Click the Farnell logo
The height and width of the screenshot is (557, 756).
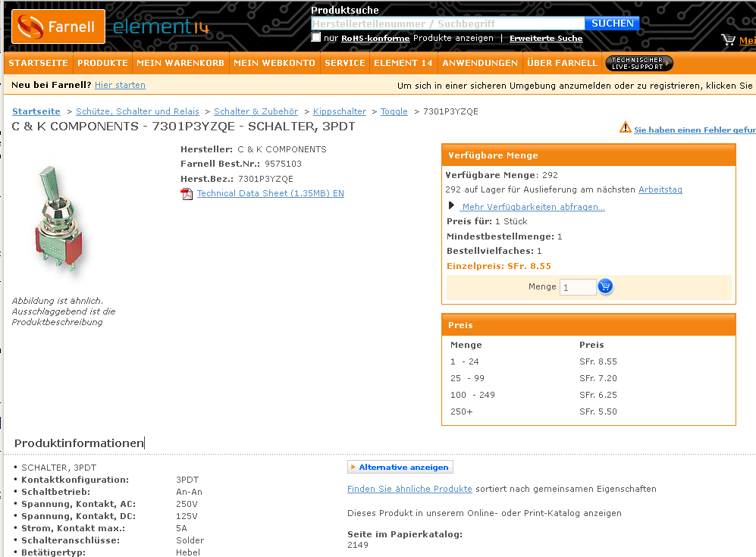[x=58, y=27]
